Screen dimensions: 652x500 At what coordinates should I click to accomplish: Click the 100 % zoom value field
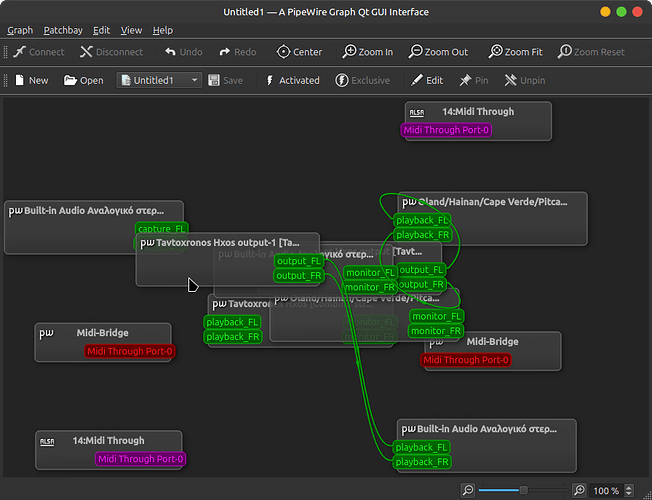pos(606,491)
